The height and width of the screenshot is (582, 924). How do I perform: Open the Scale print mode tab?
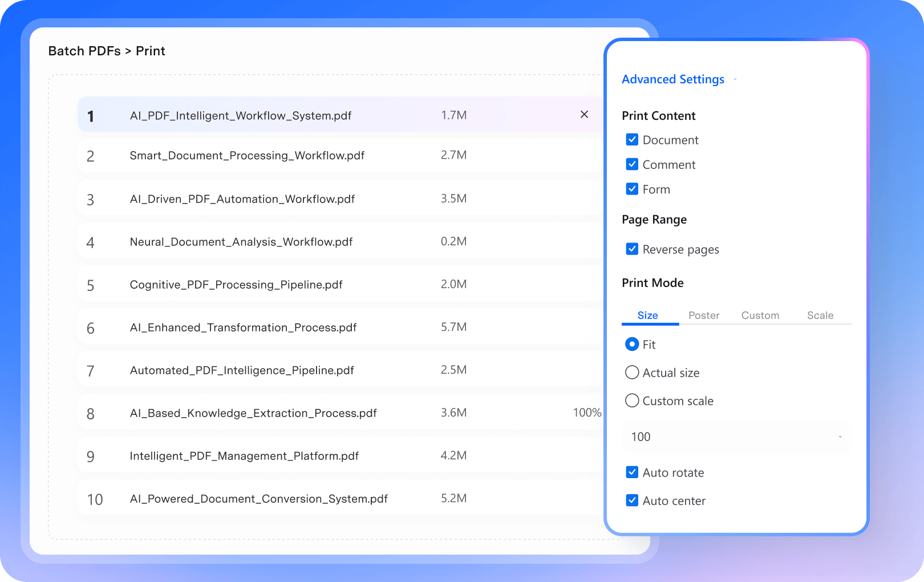820,316
